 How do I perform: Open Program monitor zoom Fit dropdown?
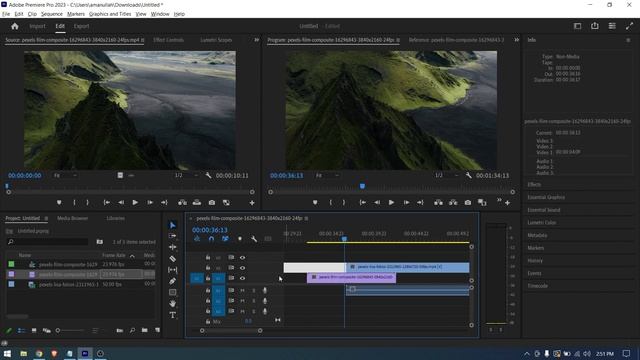tap(327, 176)
